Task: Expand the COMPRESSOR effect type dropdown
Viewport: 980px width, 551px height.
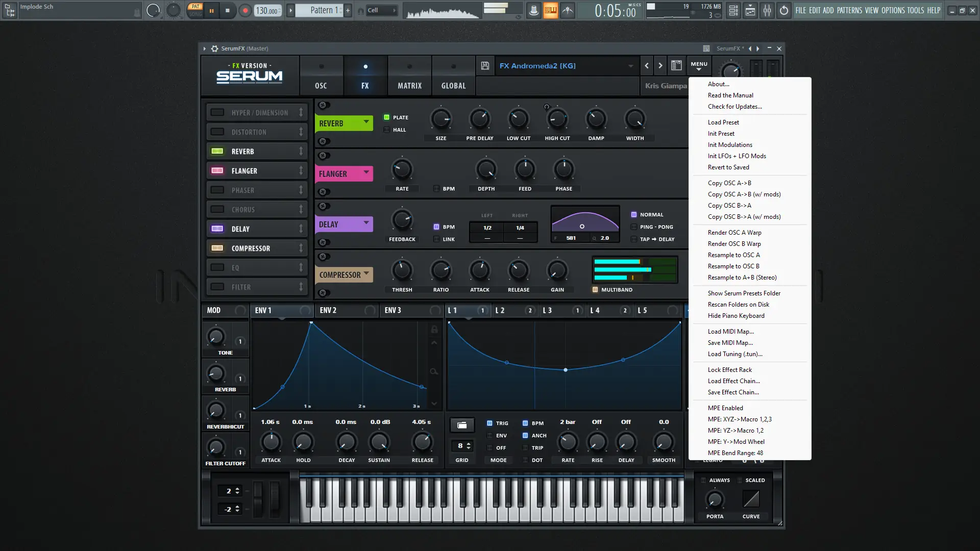Action: pos(366,274)
